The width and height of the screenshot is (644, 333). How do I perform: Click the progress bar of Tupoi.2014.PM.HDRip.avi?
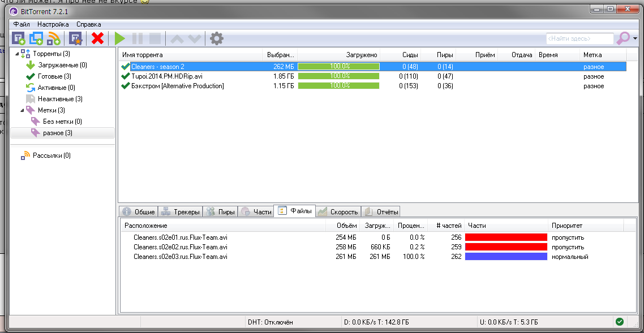tap(338, 76)
